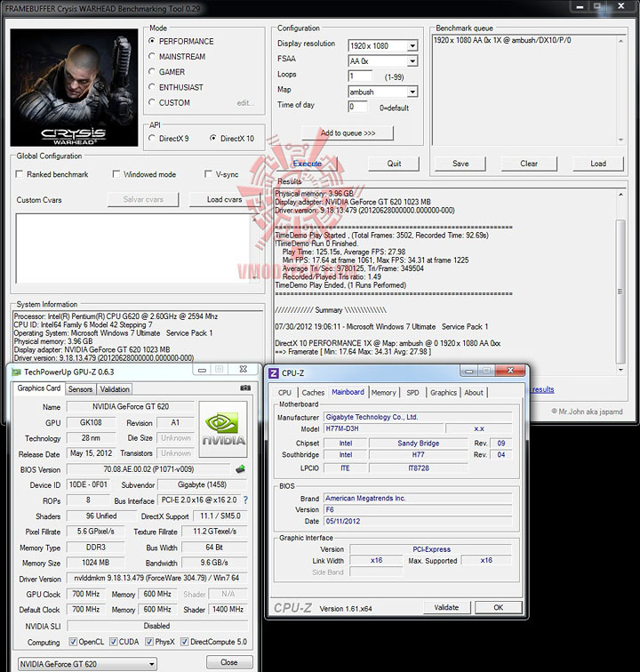Toggle DirectCompute 5.0 checkbox in GPU-Z
Viewport: 640px width, 672px height.
coord(184,642)
